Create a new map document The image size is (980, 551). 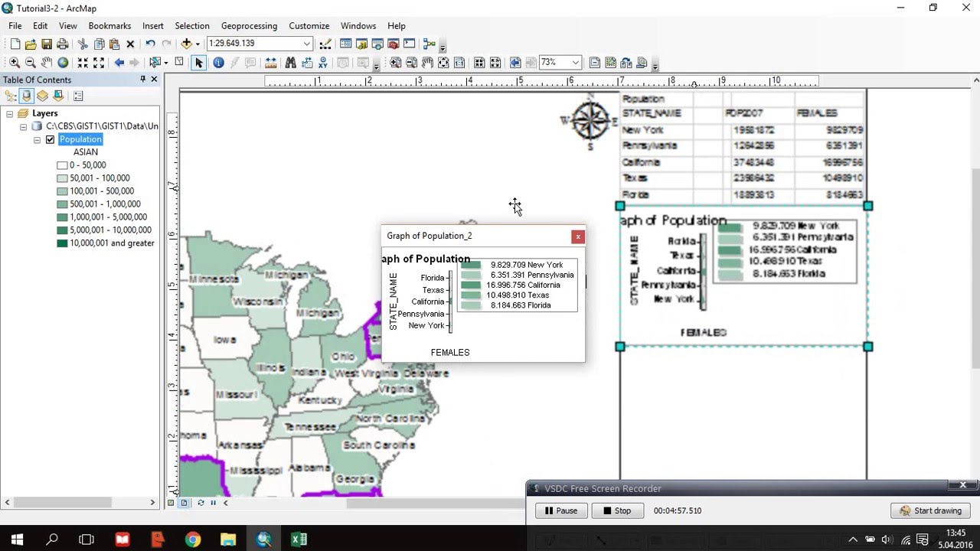15,44
